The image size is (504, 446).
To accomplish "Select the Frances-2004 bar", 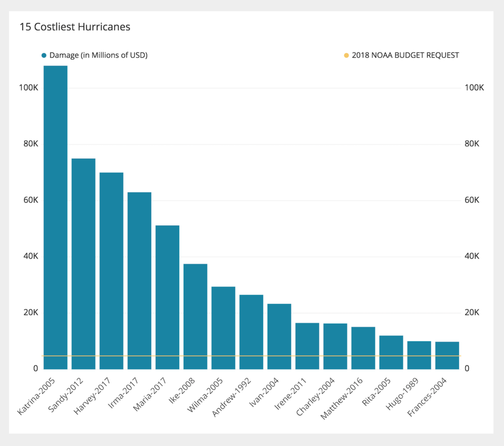I will coord(447,355).
